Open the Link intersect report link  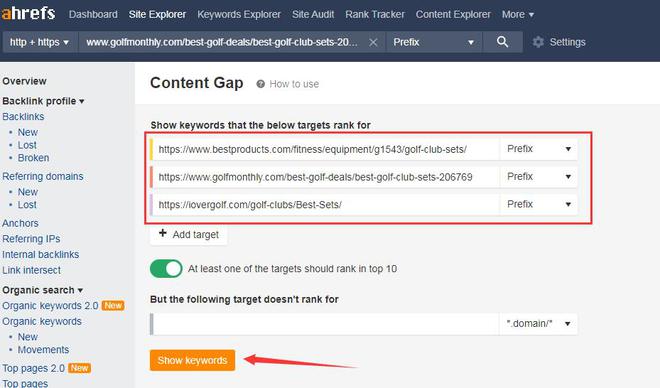(32, 270)
